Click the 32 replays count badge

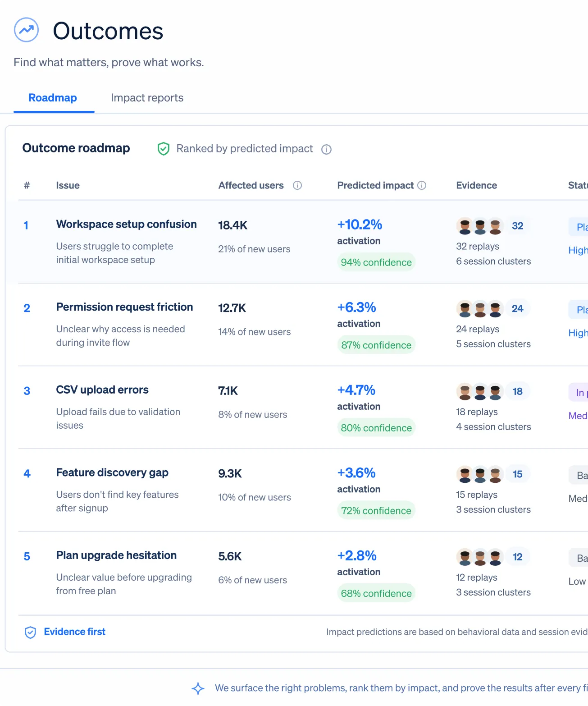tap(518, 226)
